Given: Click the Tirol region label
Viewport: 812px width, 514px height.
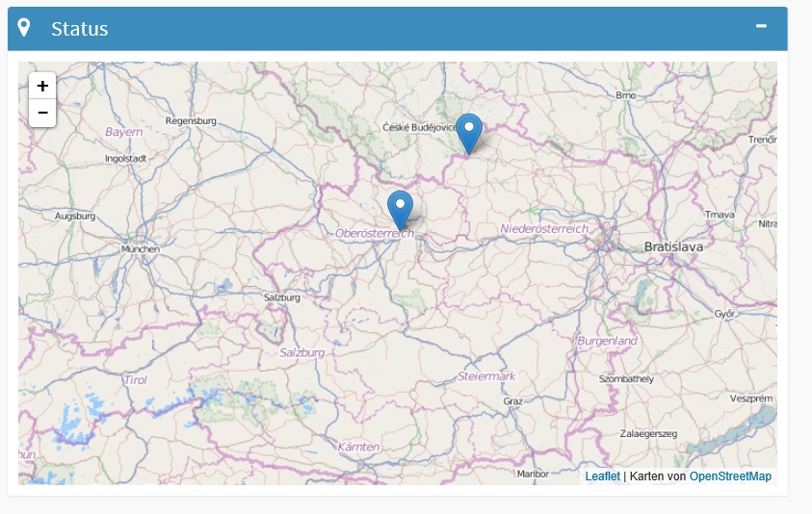Looking at the screenshot, I should pyautogui.click(x=136, y=380).
